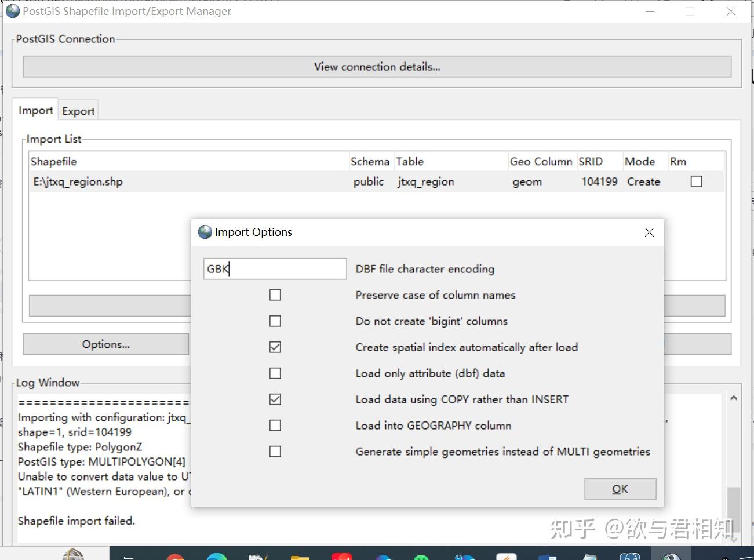The width and height of the screenshot is (754, 560).
Task: Toggle Preserve case of column names checkbox
Action: point(275,295)
